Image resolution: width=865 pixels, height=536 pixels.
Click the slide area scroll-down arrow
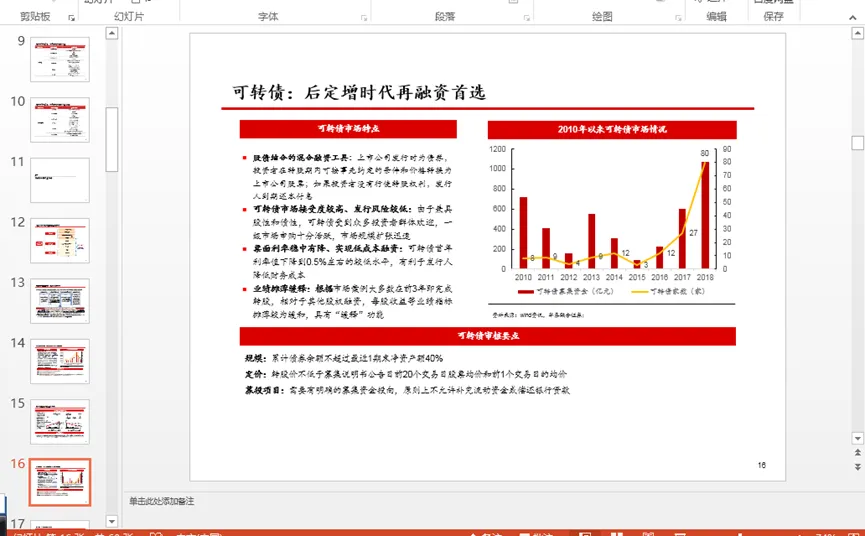pyautogui.click(x=857, y=438)
